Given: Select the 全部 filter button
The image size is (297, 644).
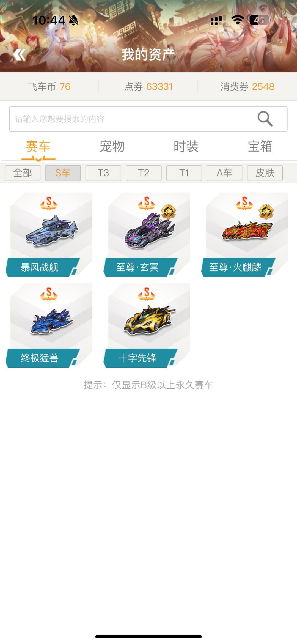Looking at the screenshot, I should click(x=23, y=173).
